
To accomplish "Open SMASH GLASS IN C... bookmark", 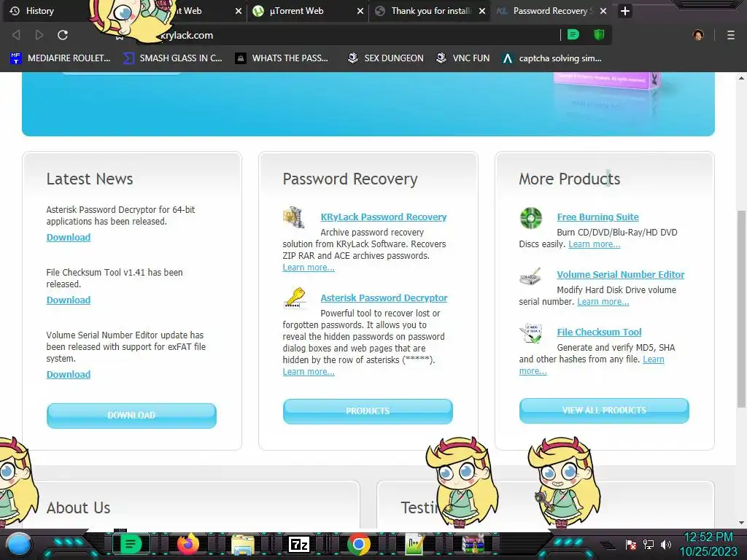I will coord(172,58).
